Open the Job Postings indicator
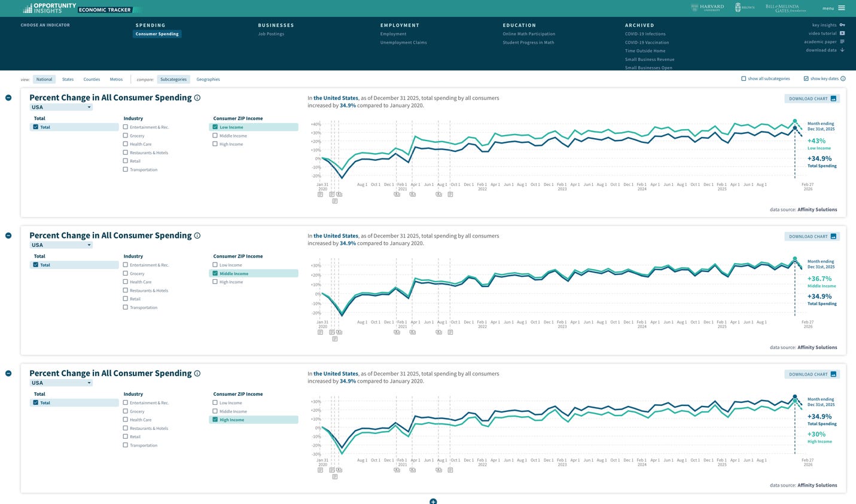Screen dimensions: 856x504 tap(271, 34)
